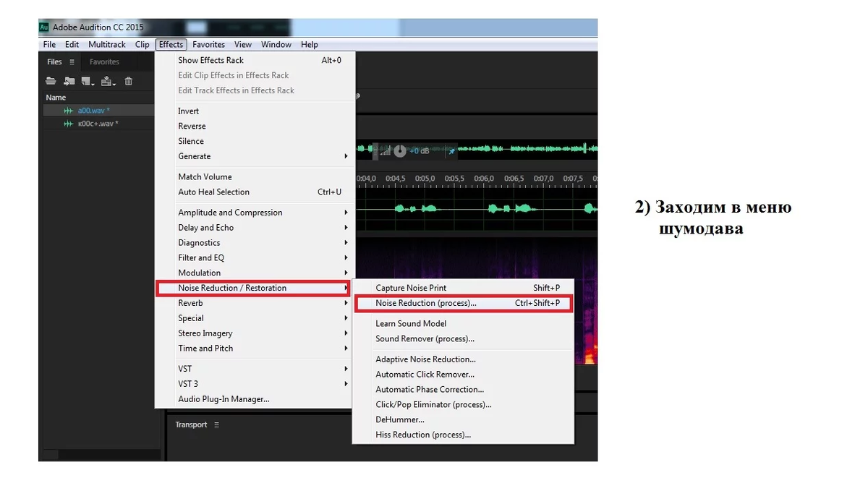Open a file using the folder icon
868x478 pixels.
pyautogui.click(x=51, y=81)
